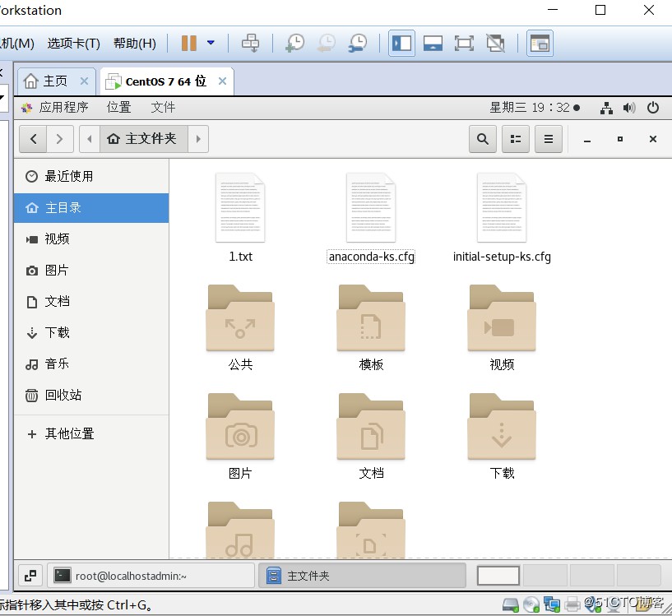This screenshot has height=616, width=672.
Task: Go forward in the file manager
Action: tap(59, 139)
